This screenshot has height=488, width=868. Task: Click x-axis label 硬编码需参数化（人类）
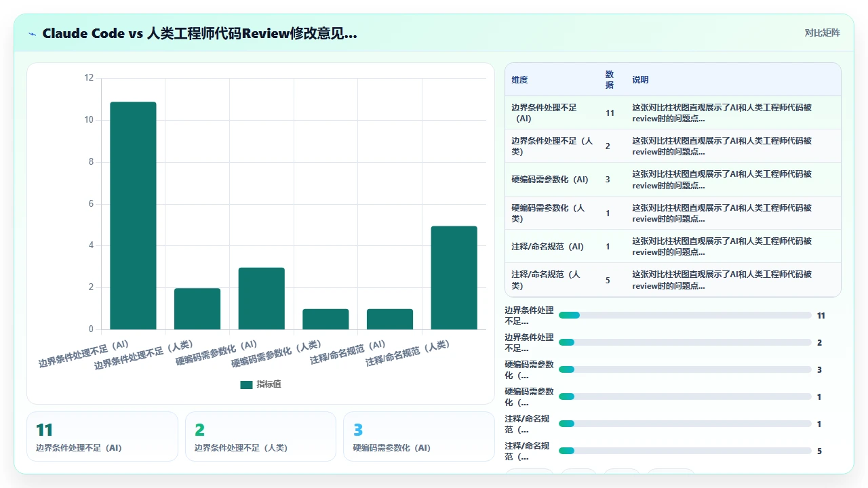click(x=276, y=354)
